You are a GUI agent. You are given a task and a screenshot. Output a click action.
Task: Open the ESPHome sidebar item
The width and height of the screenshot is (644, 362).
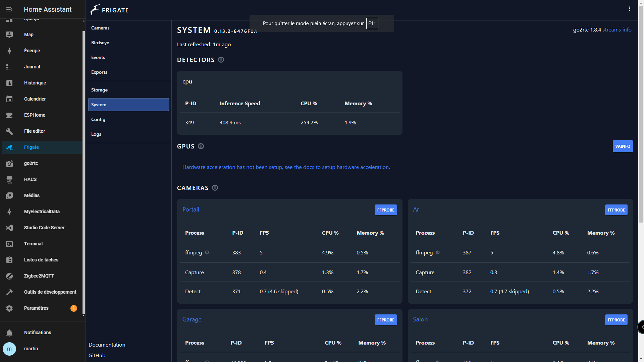point(35,115)
